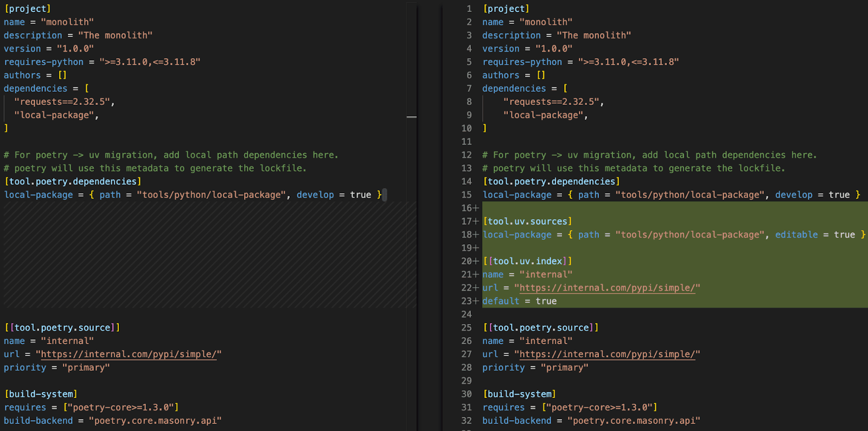Click the 'editable' key on line 18
868x431 pixels.
point(796,234)
